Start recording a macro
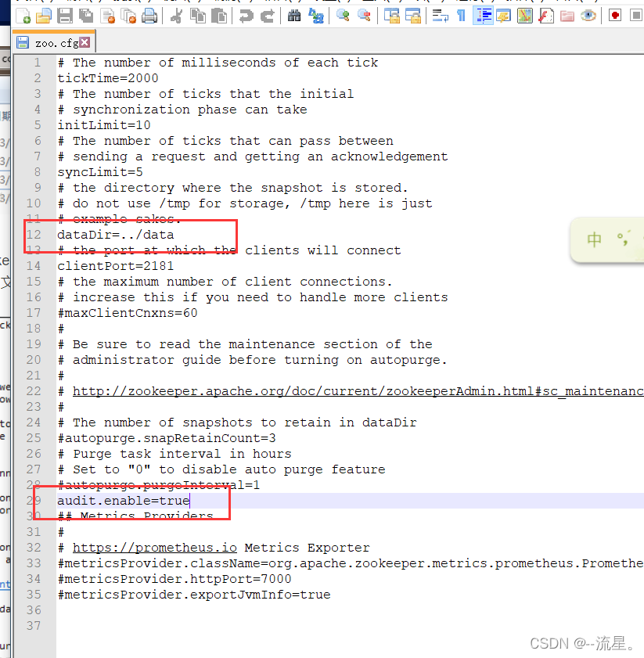The height and width of the screenshot is (658, 644). [x=615, y=16]
